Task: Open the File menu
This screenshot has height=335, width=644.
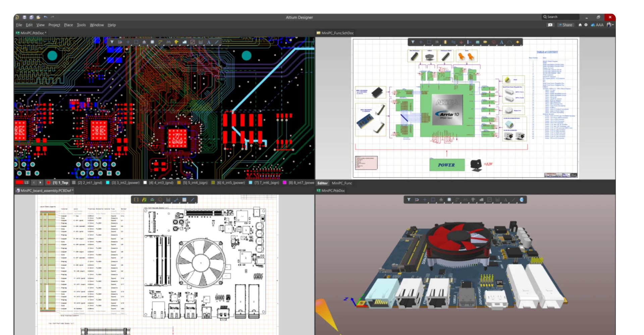Action: [x=19, y=25]
